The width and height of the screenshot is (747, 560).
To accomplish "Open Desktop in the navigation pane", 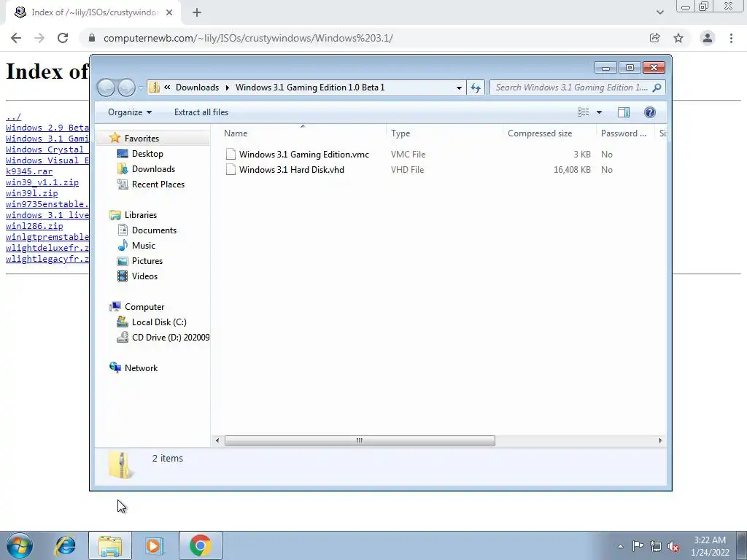I will click(147, 153).
